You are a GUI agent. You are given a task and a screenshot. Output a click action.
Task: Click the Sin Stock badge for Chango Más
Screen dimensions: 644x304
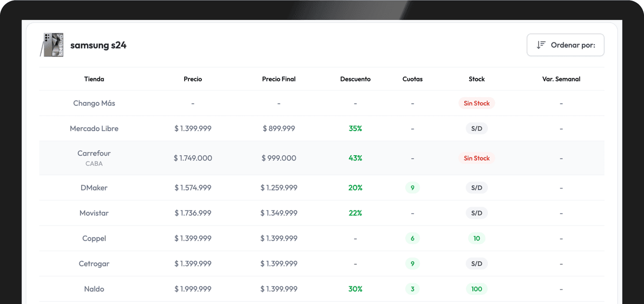coord(477,103)
